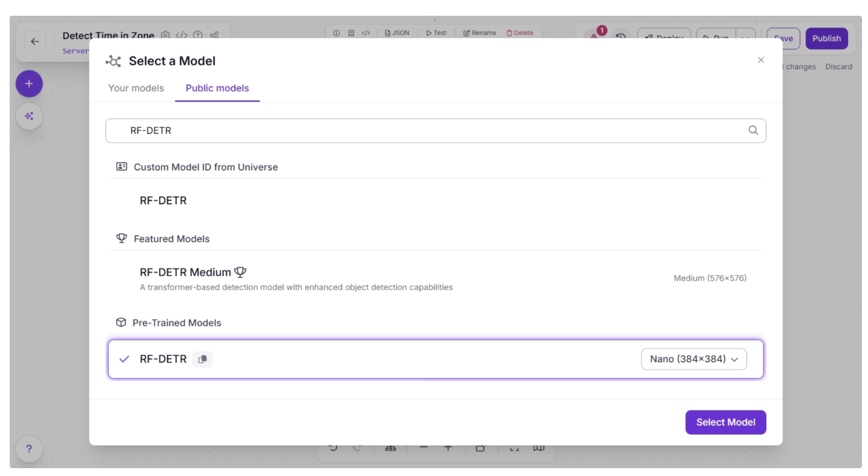The width and height of the screenshot is (868, 476).
Task: Open workflow settings gear icon
Action: 165,35
